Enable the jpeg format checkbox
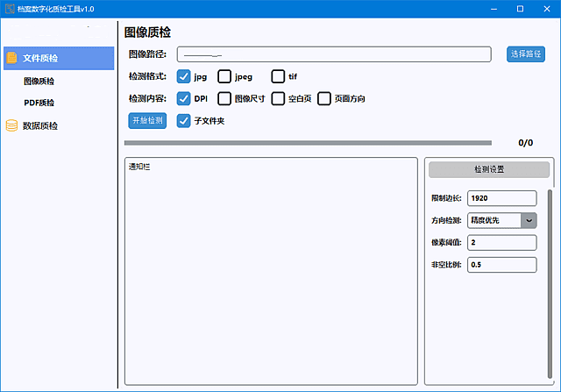Image resolution: width=561 pixels, height=392 pixels. (x=224, y=76)
